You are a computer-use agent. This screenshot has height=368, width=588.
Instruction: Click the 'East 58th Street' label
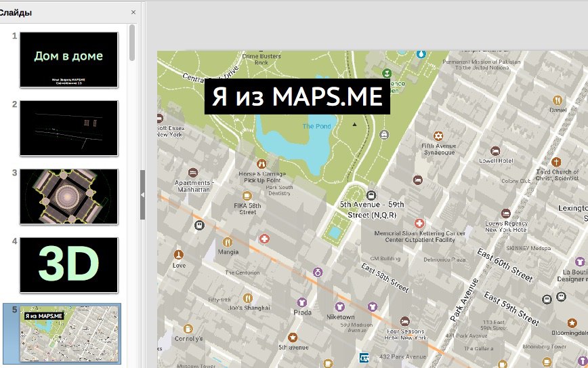point(384,278)
